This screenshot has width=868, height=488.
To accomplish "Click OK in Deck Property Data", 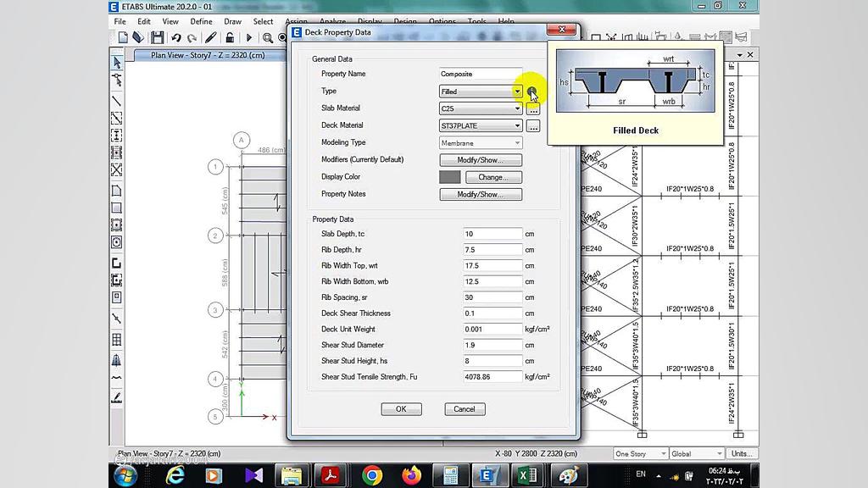I will point(401,409).
